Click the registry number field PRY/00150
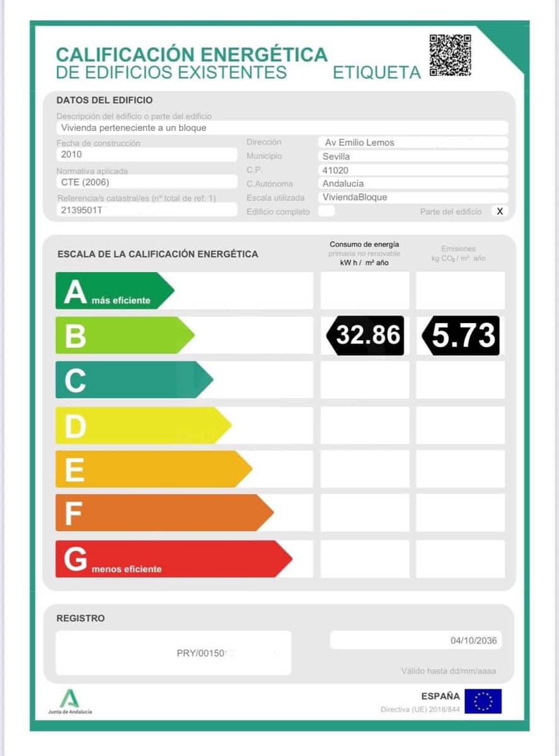This screenshot has width=559, height=756. [x=173, y=653]
